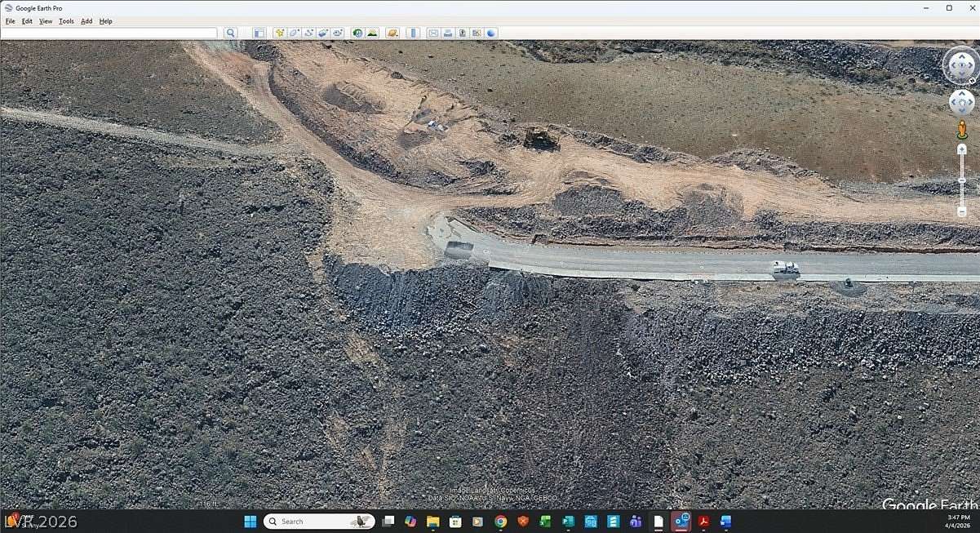Start recording a Tour

(338, 32)
